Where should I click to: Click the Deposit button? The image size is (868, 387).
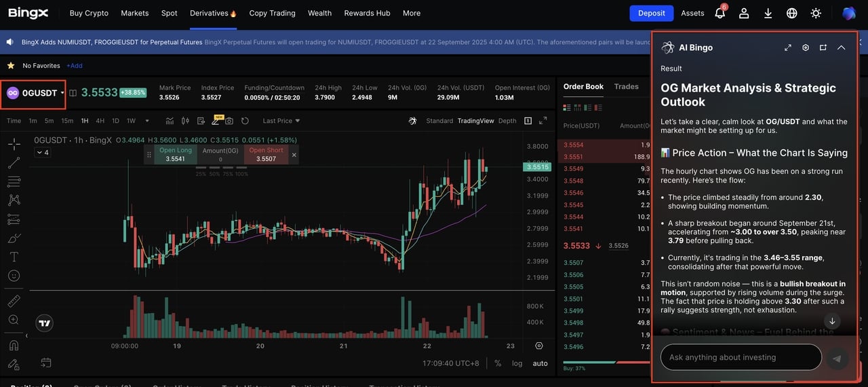(651, 13)
